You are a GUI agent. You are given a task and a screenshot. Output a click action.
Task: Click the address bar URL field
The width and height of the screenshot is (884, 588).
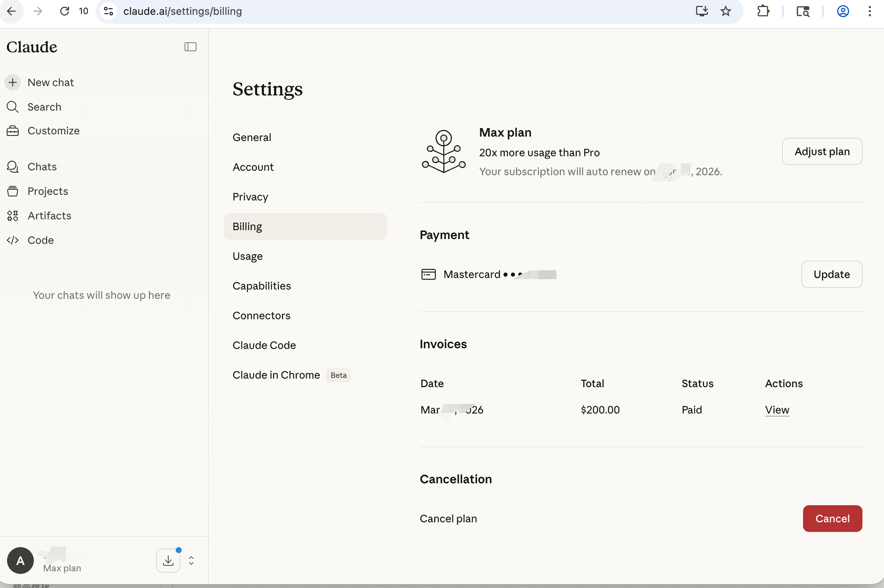(x=338, y=11)
